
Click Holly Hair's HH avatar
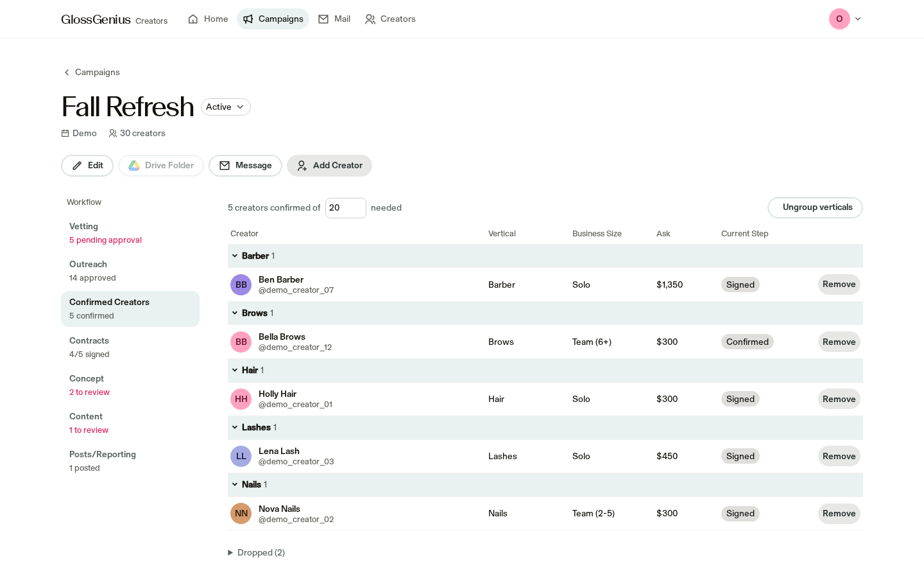click(x=241, y=399)
